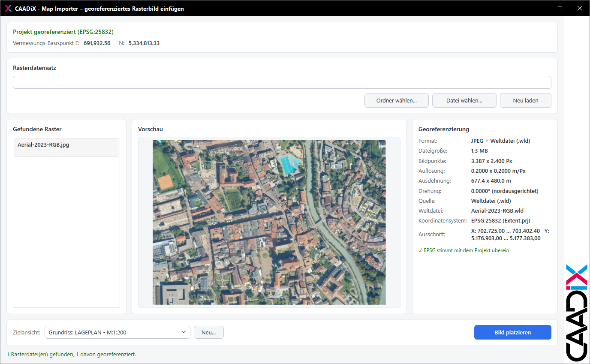590x364 pixels.
Task: Click the status line '1 Rasterdatei(en) gefunden'
Action: click(x=71, y=355)
